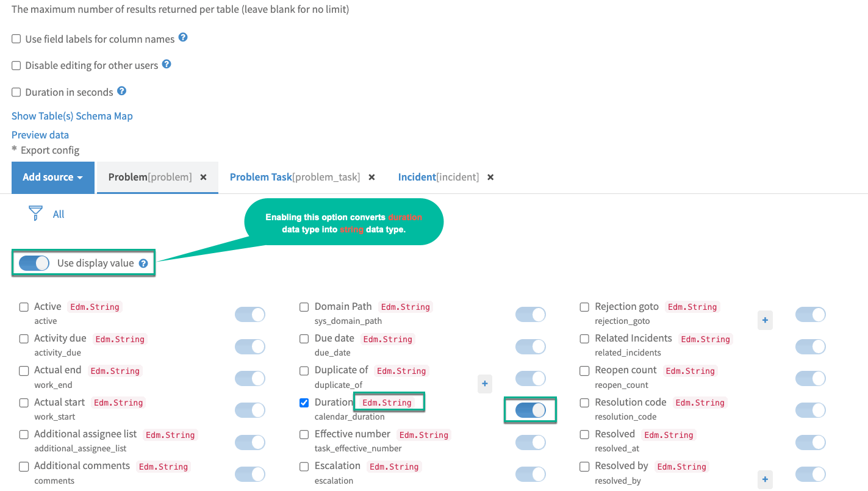
Task: Open the Add source dropdown
Action: (53, 177)
